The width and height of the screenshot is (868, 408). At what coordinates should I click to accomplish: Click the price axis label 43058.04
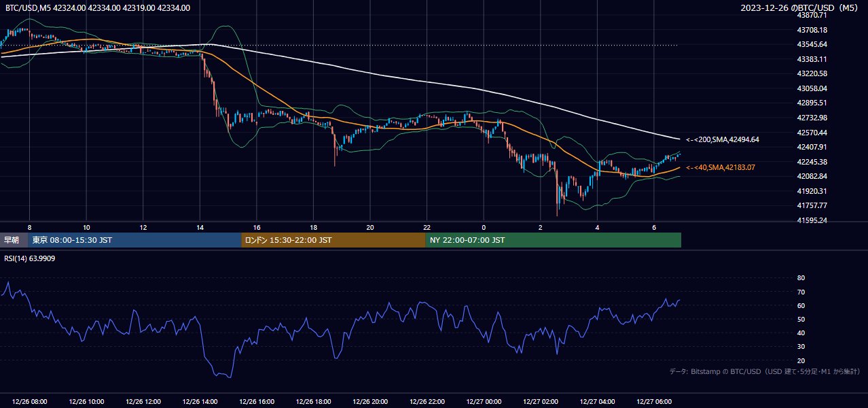pyautogui.click(x=812, y=88)
